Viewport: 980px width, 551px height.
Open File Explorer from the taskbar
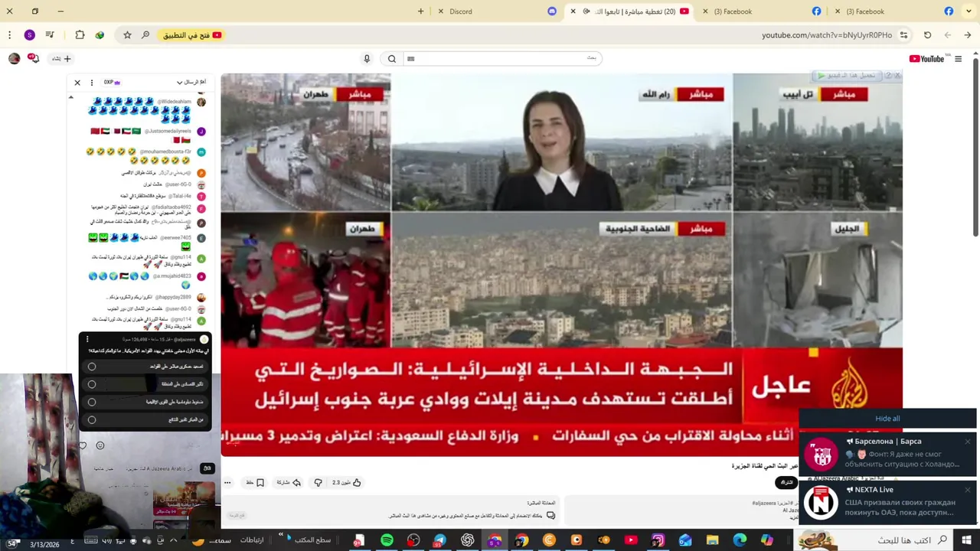click(x=713, y=540)
